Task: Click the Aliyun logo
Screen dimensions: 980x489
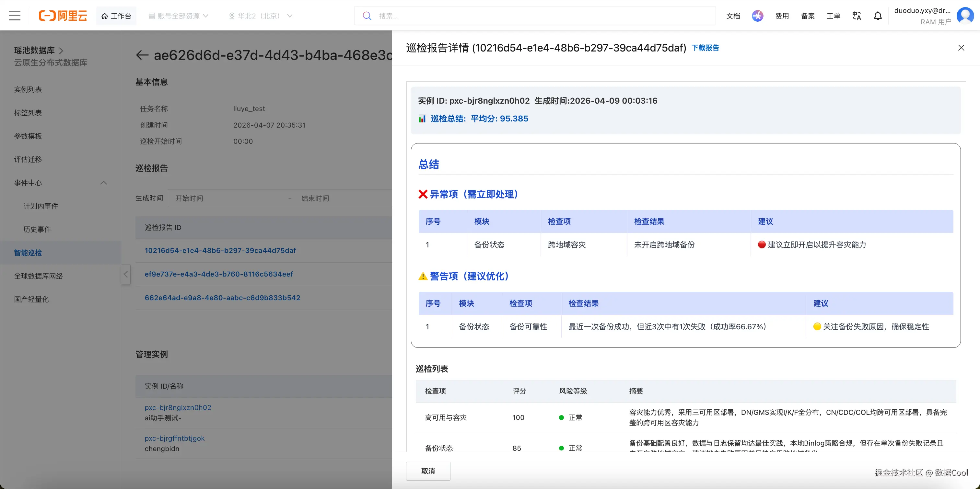Action: pos(63,16)
